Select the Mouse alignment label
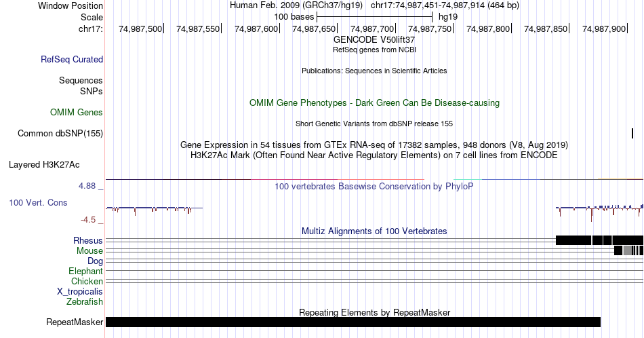Image resolution: width=644 pixels, height=338 pixels. tap(89, 251)
